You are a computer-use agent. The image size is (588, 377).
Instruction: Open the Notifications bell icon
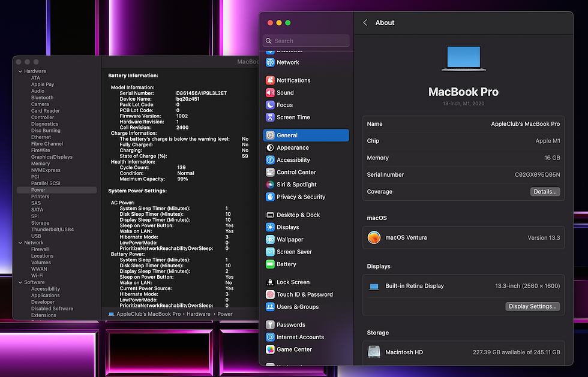(270, 80)
